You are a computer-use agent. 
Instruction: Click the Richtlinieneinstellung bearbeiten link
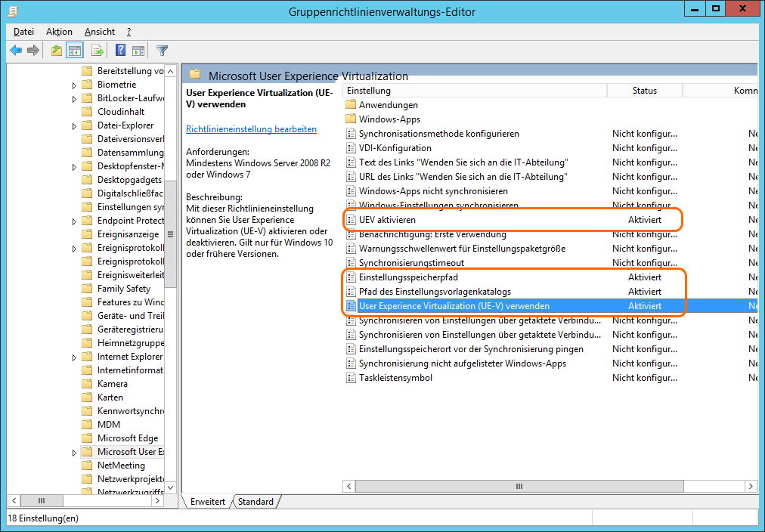pyautogui.click(x=251, y=129)
